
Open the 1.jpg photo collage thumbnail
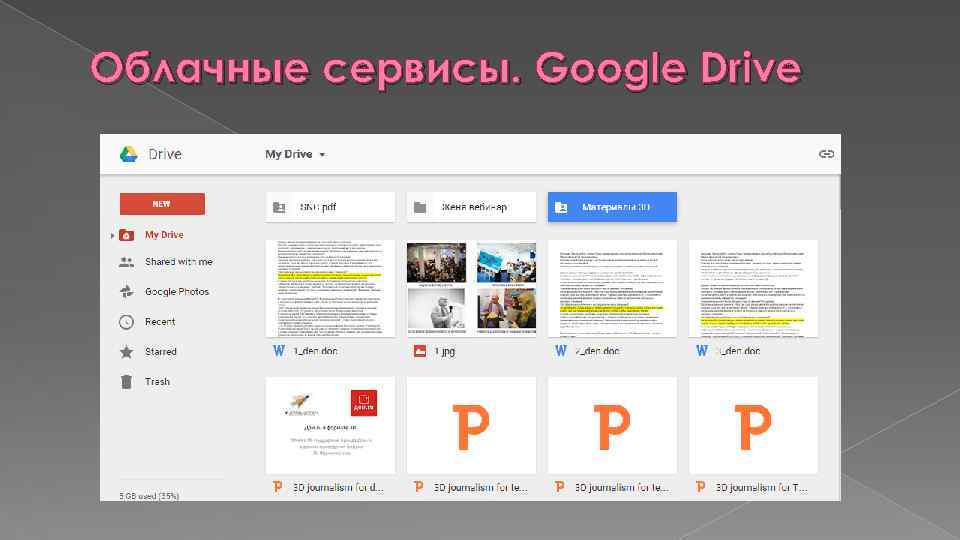(x=471, y=288)
